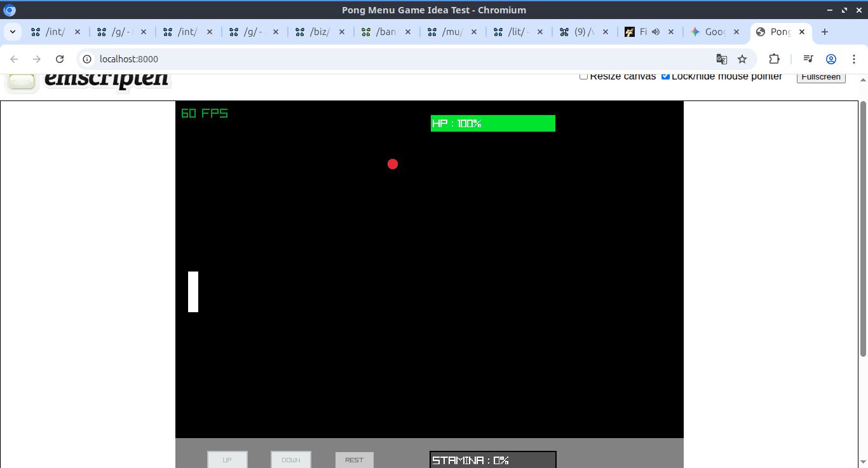Toggle the Resize canvas checkbox
868x468 pixels.
point(583,76)
